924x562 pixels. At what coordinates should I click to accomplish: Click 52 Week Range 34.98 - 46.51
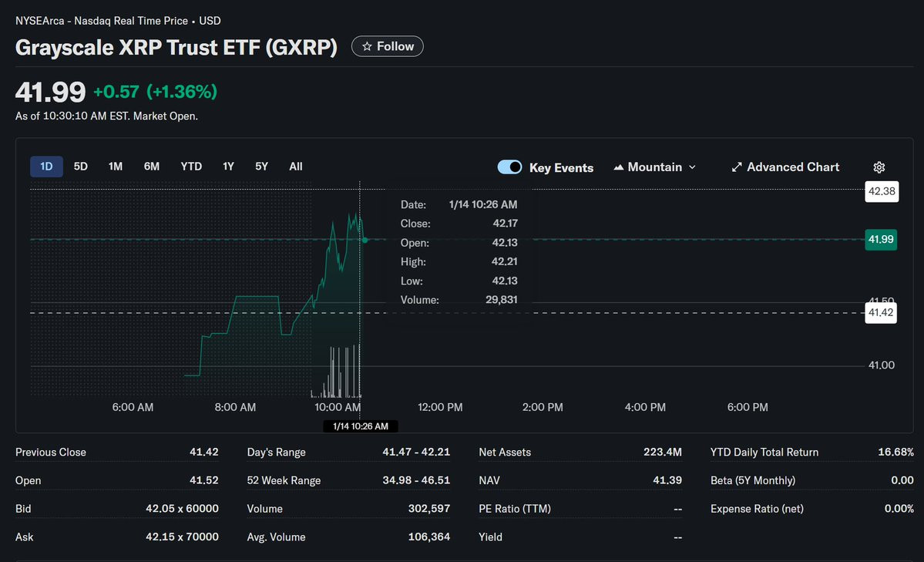(416, 480)
